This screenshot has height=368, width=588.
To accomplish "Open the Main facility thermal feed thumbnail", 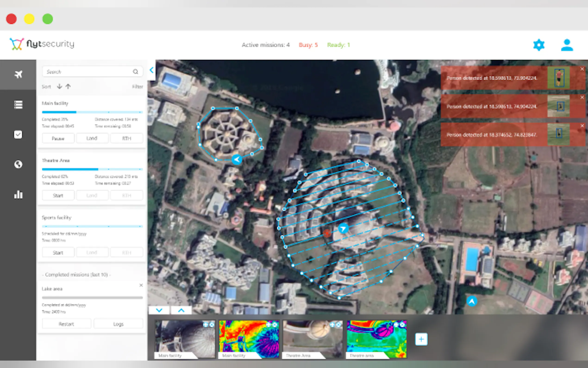I will [249, 339].
